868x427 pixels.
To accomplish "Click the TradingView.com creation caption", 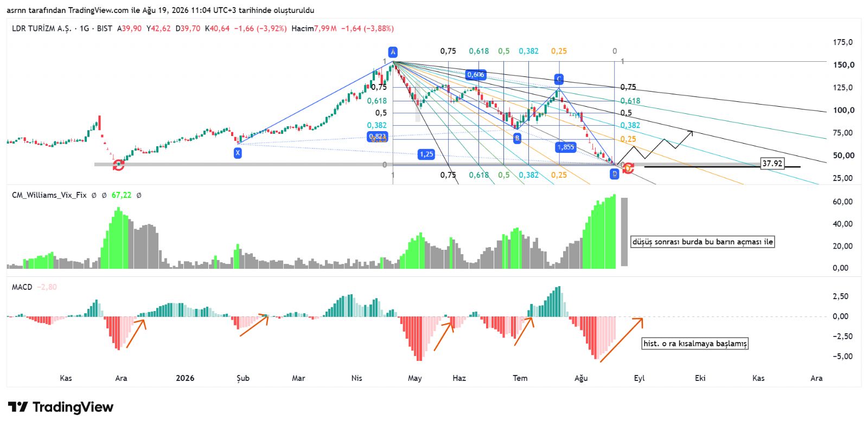I will [161, 10].
